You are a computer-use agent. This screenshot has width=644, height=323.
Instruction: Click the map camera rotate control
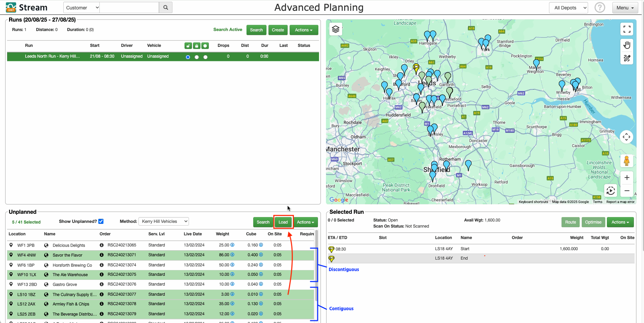(x=611, y=191)
